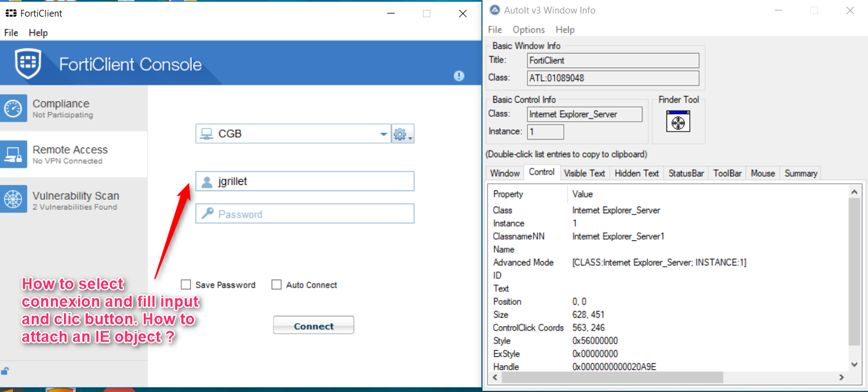The image size is (868, 392).
Task: Enable the Auto Connect checkbox
Action: (277, 284)
